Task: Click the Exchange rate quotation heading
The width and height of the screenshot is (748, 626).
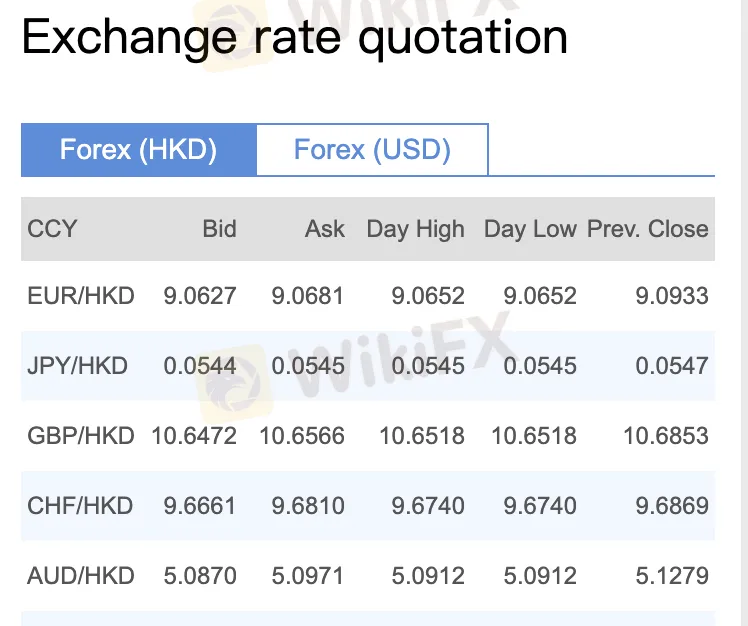Action: point(295,38)
